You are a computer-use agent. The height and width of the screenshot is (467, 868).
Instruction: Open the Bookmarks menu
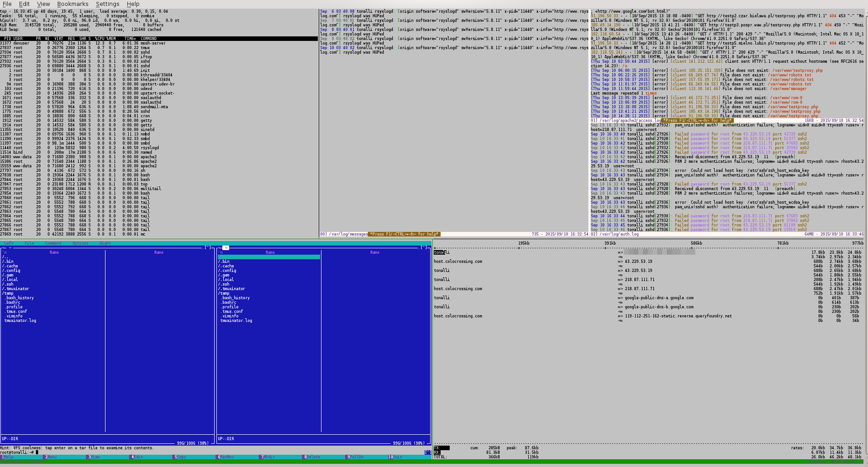tap(73, 4)
